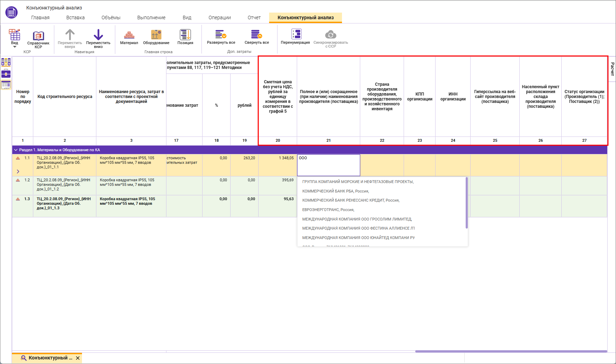616x364 pixels.
Task: Expand row 1.1 with the side chevron
Action: tap(18, 171)
